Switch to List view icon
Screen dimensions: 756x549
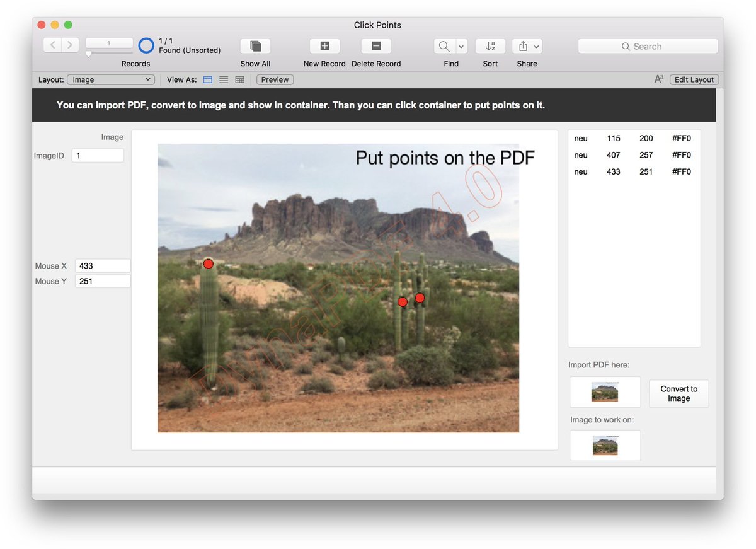[x=224, y=79]
